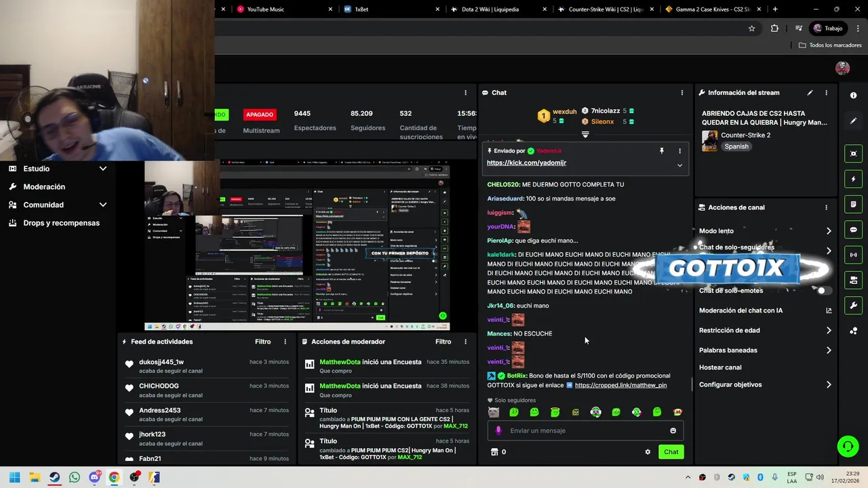The width and height of the screenshot is (868, 488).
Task: Click in Enviar un mensaje field
Action: click(x=587, y=430)
